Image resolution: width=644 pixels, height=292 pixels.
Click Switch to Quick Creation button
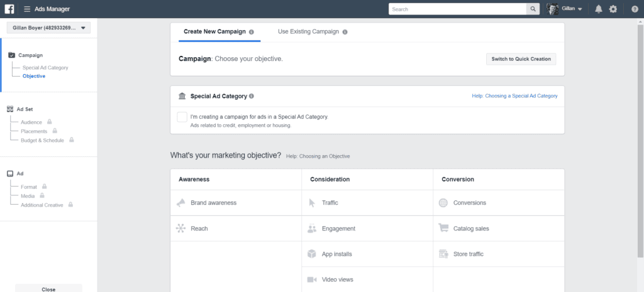click(x=521, y=59)
